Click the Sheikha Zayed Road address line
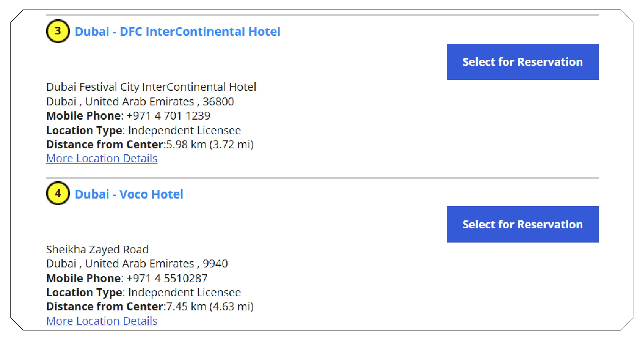 [97, 249]
